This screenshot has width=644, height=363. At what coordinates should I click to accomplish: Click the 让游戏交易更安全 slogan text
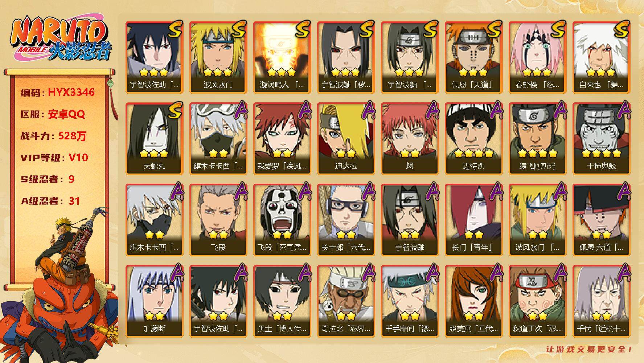tap(589, 349)
